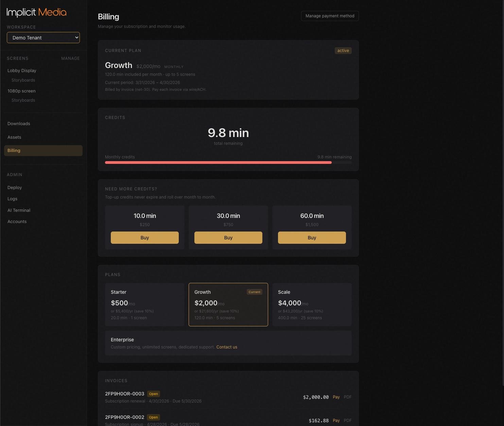This screenshot has height=426, width=504.
Task: Click the Current badge on Growth plan
Action: coord(254,292)
